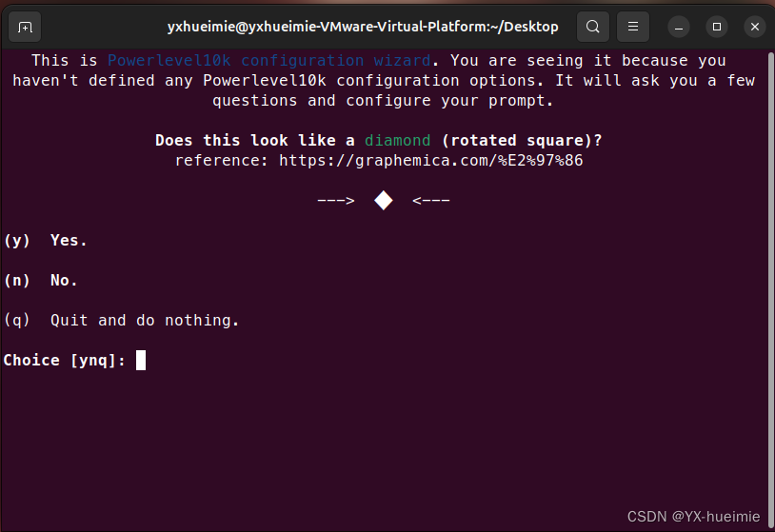Click the terminal title text
Image resolution: width=775 pixels, height=532 pixels.
[363, 27]
